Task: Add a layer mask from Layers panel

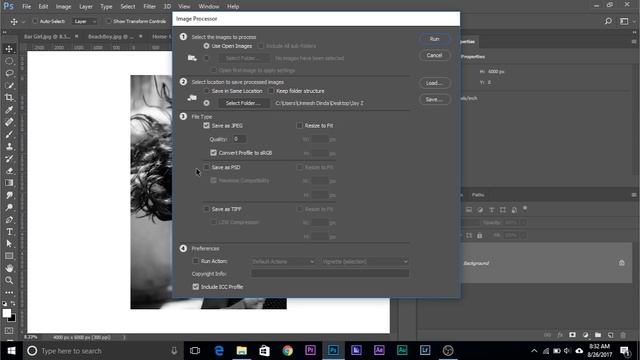Action: click(x=572, y=335)
